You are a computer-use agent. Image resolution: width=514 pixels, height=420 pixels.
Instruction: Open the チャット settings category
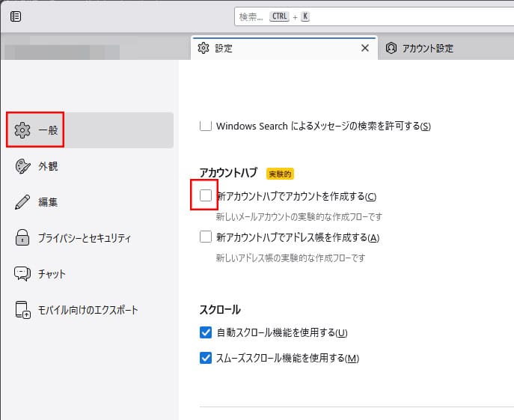pos(90,274)
